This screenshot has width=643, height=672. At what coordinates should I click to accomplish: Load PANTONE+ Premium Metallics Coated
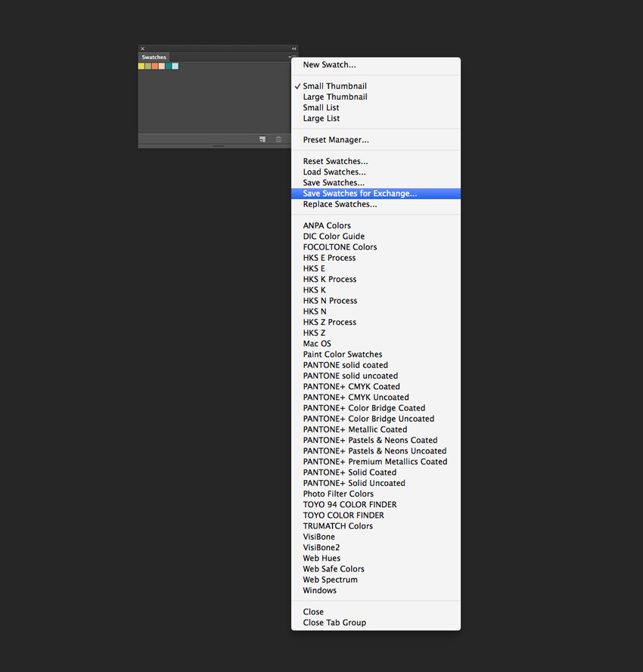click(x=376, y=461)
